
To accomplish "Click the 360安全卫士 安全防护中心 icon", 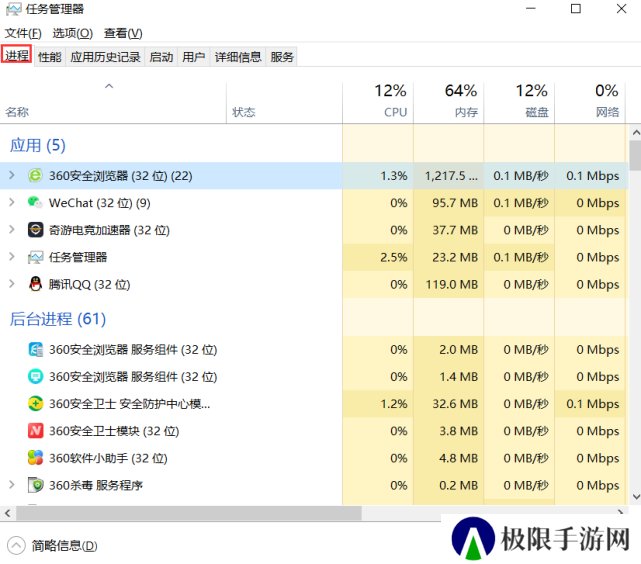I will tap(35, 404).
